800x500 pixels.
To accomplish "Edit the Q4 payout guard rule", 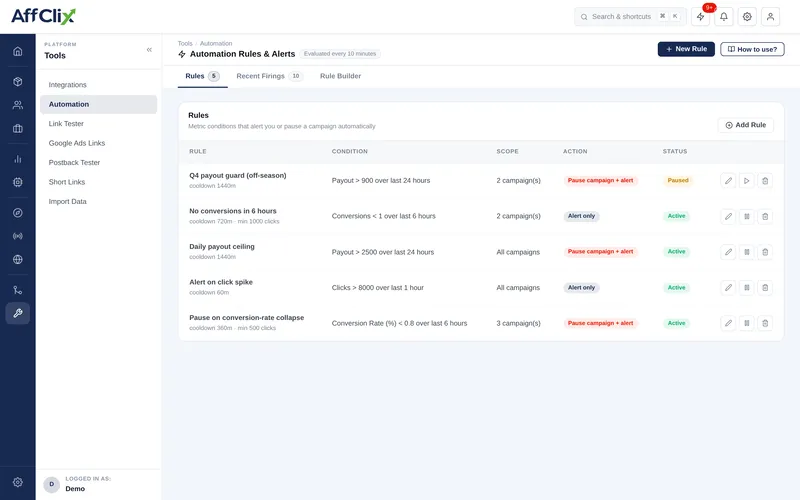I will [728, 181].
